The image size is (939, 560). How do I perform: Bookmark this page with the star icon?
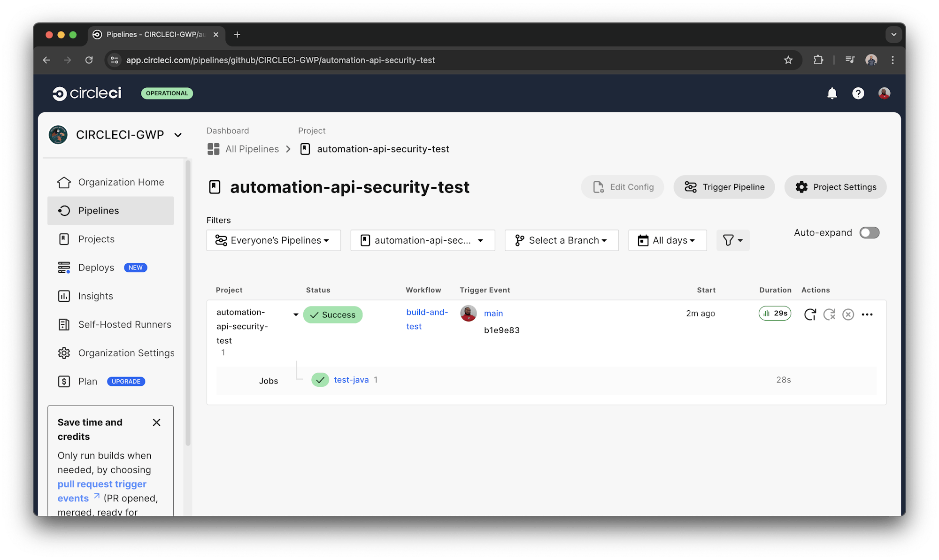coord(788,60)
